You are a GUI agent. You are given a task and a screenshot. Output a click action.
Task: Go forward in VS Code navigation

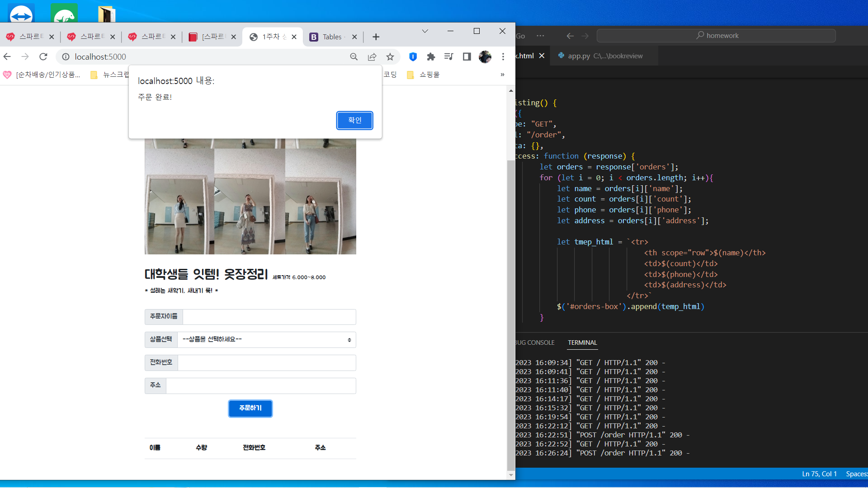click(585, 36)
